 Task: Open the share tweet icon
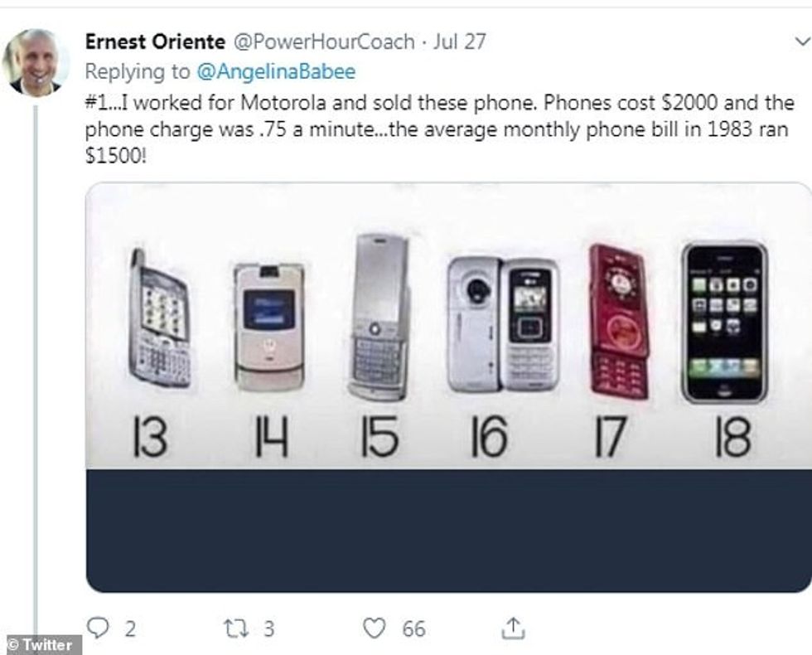point(513,628)
